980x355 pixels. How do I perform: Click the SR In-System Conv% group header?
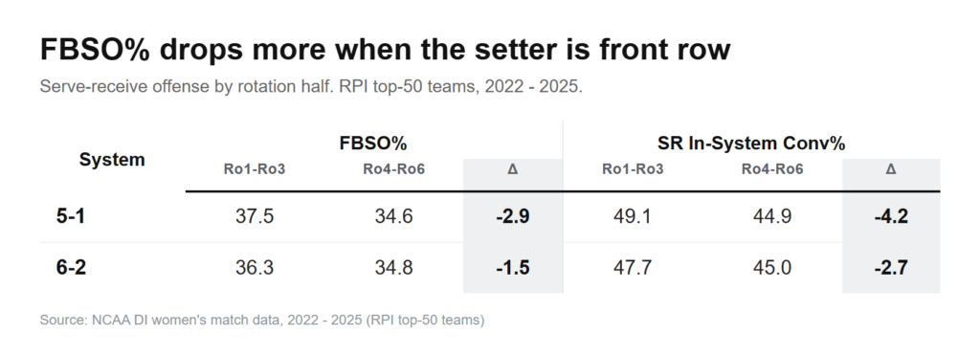(751, 144)
